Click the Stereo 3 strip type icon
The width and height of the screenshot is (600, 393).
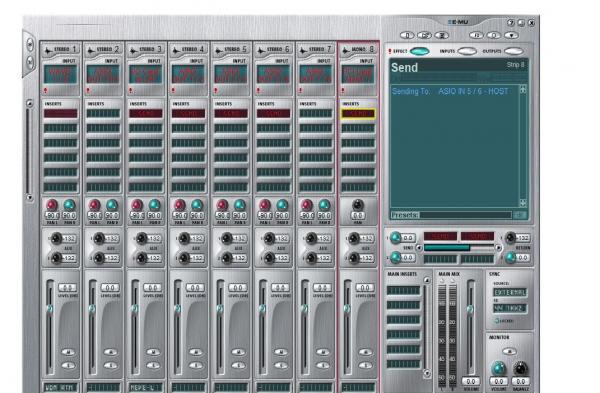(133, 50)
